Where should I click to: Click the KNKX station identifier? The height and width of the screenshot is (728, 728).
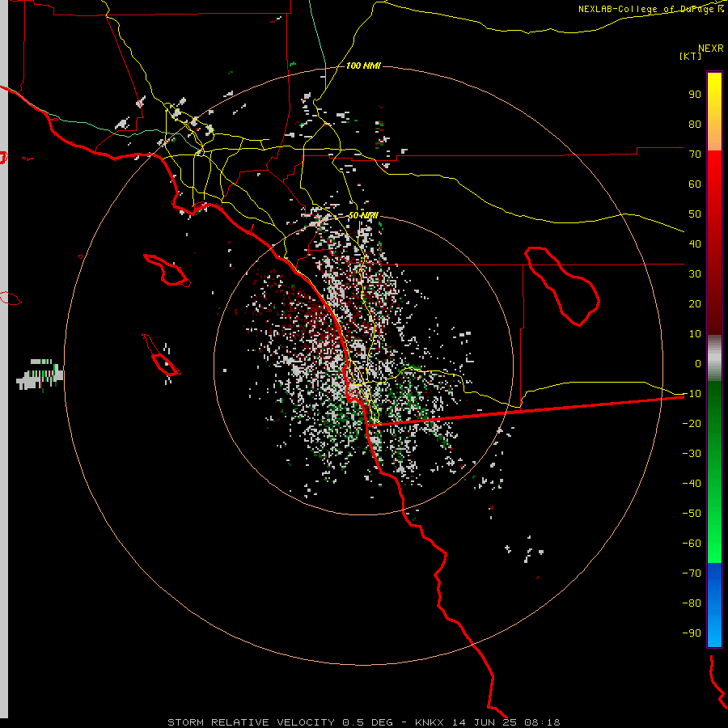tap(430, 722)
